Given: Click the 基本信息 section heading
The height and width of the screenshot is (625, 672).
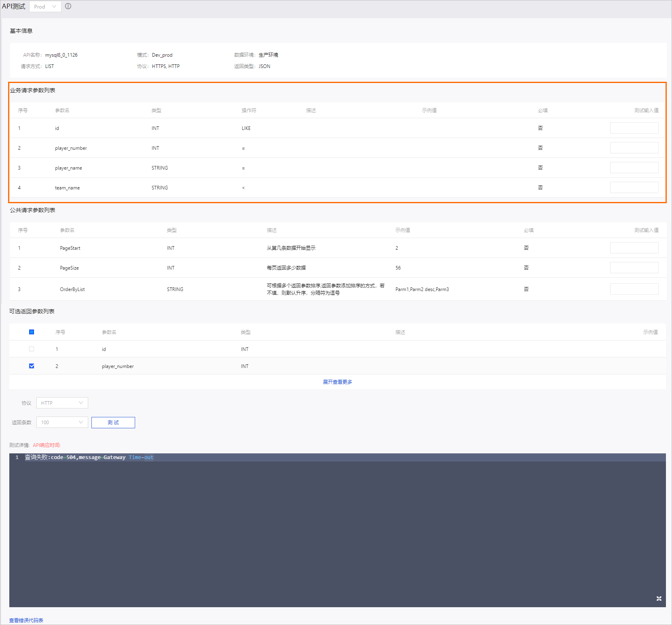Looking at the screenshot, I should [21, 31].
